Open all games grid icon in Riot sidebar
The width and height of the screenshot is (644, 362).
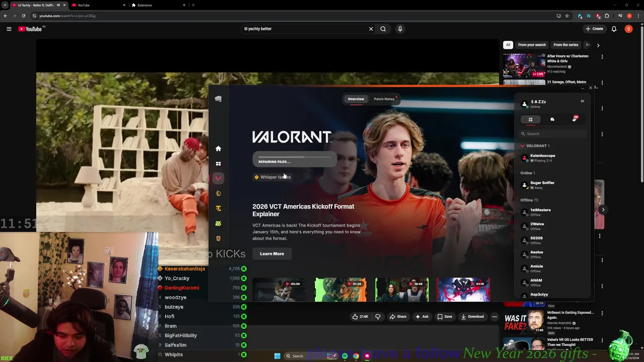[218, 163]
